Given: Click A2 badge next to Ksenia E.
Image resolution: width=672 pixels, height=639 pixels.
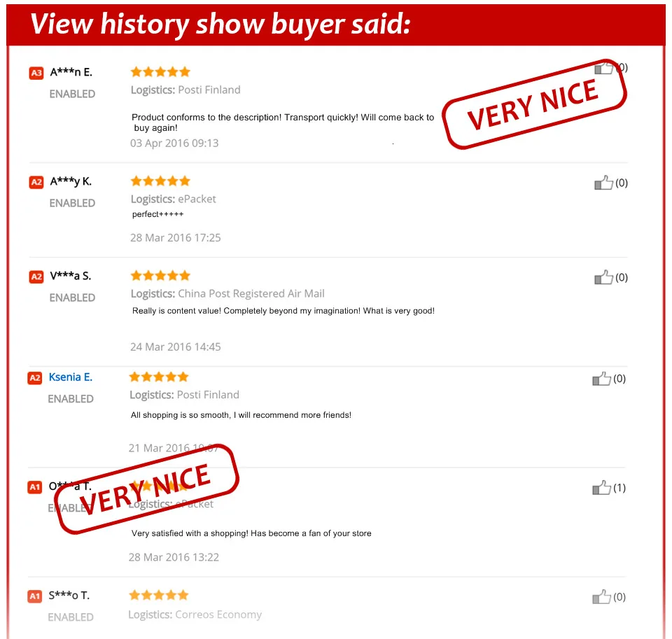Looking at the screenshot, I should point(35,378).
